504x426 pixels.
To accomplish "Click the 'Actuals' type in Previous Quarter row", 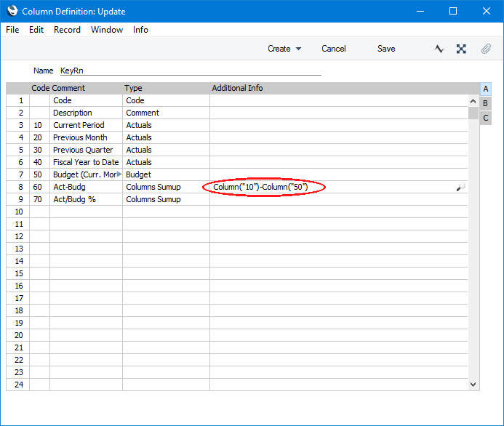I will pos(166,150).
